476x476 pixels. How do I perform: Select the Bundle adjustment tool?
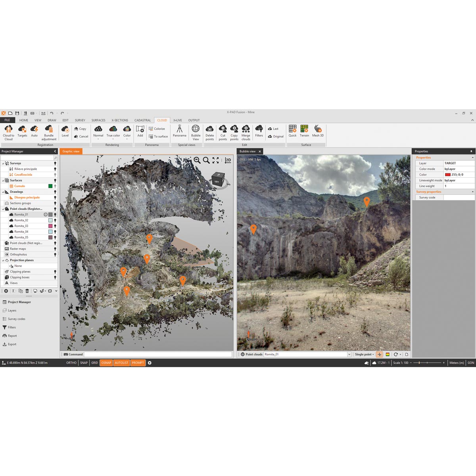click(x=49, y=130)
